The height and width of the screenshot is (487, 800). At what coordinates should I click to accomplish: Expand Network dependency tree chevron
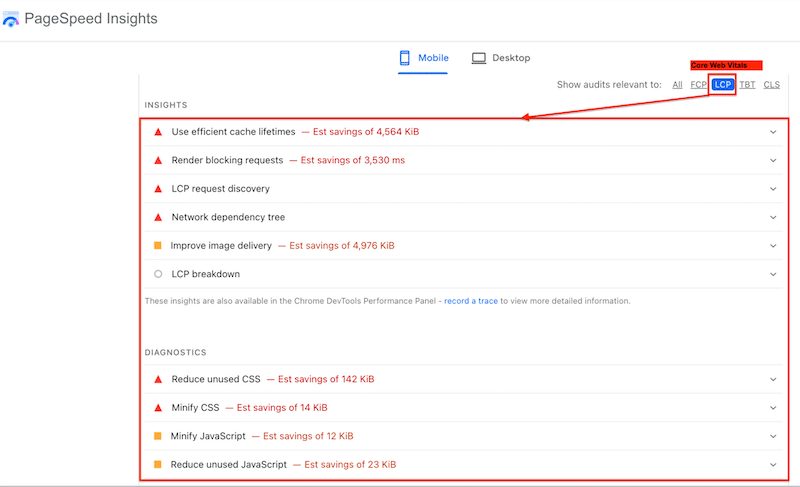pyautogui.click(x=773, y=218)
